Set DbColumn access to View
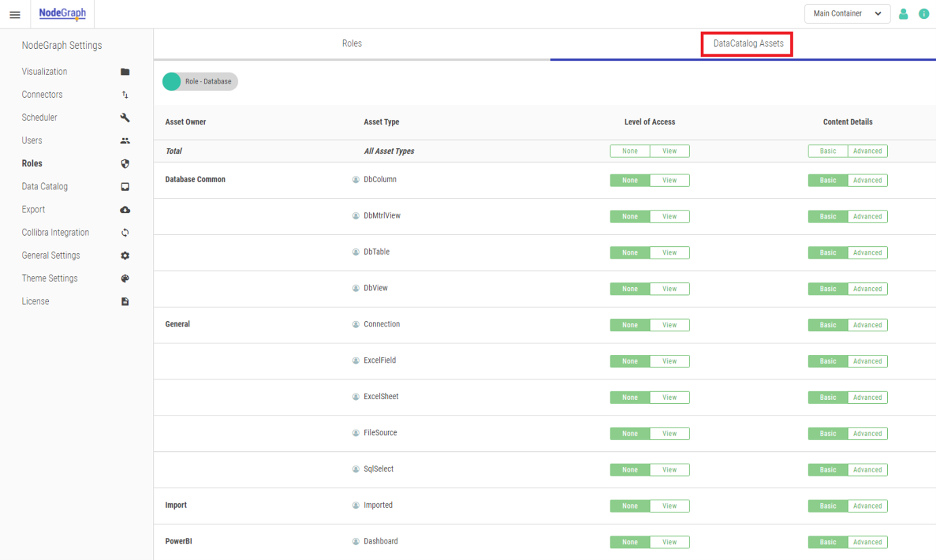Image resolution: width=936 pixels, height=560 pixels. point(669,180)
